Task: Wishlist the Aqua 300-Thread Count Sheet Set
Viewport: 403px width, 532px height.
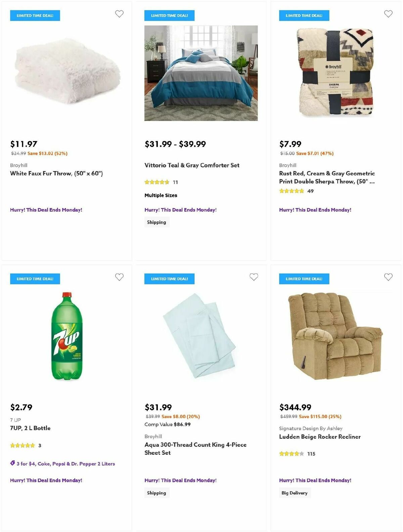Action: [x=254, y=277]
